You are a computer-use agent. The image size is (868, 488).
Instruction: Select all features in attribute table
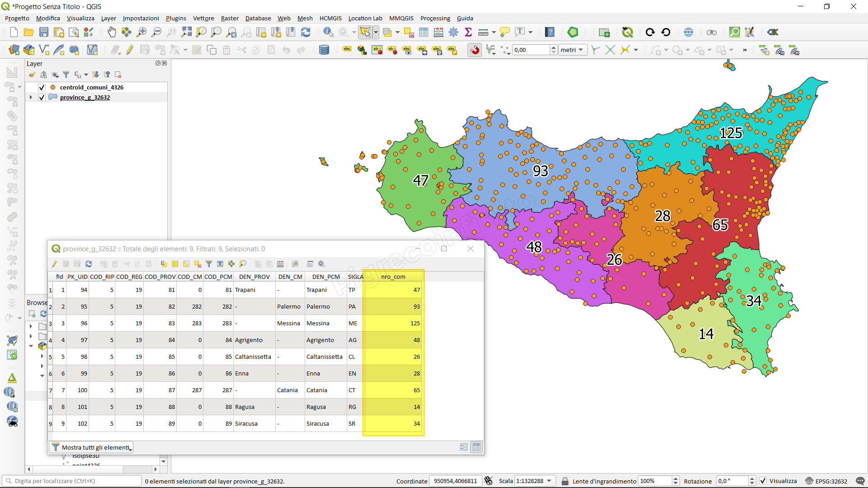click(175, 264)
